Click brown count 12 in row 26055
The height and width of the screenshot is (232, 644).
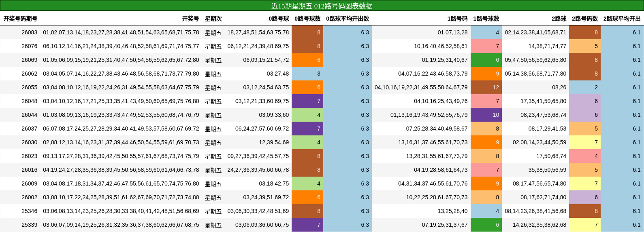tap(486, 87)
